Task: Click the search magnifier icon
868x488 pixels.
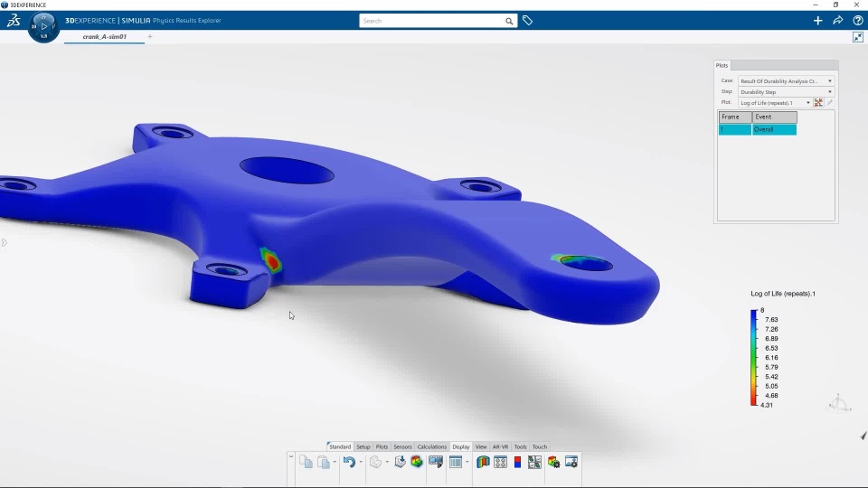Action: coord(509,21)
